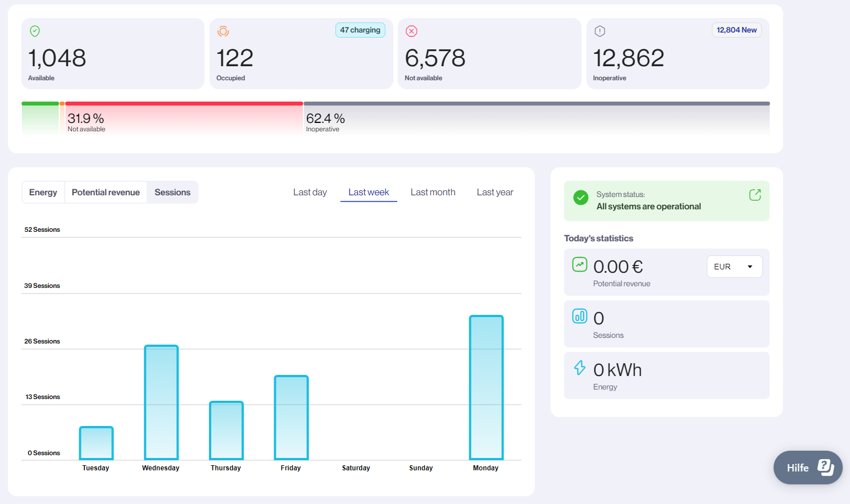Click the red Not available progress segment
Image resolution: width=850 pixels, height=504 pixels.
[x=183, y=103]
